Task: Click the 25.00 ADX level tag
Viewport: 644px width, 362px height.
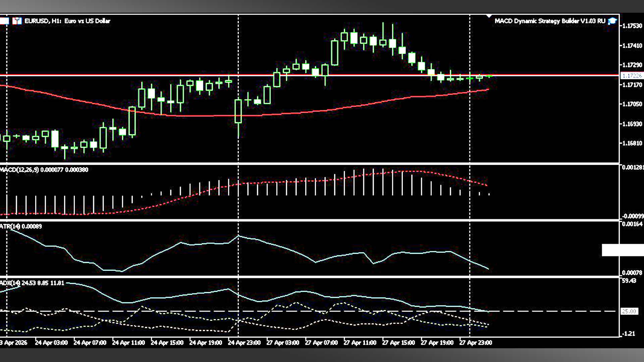Action: click(x=629, y=311)
